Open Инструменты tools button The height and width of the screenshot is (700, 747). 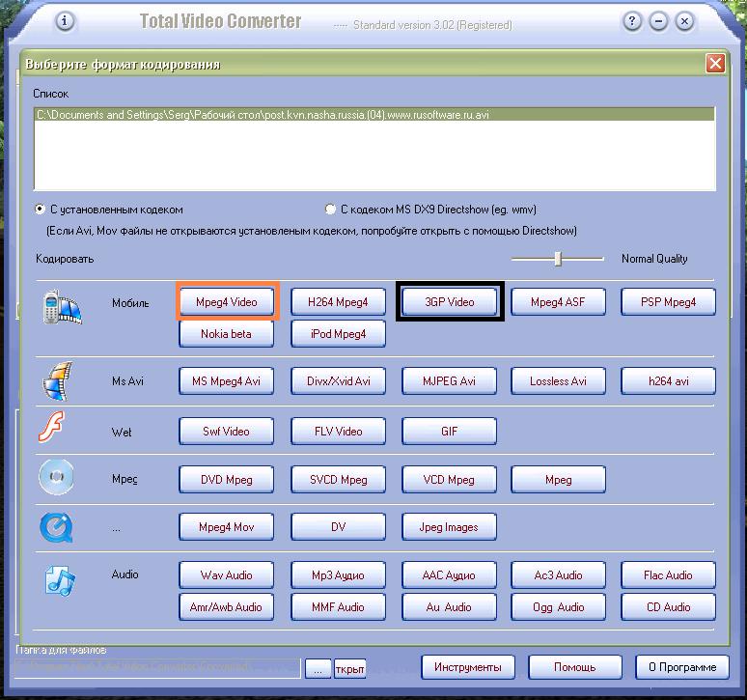click(x=468, y=667)
